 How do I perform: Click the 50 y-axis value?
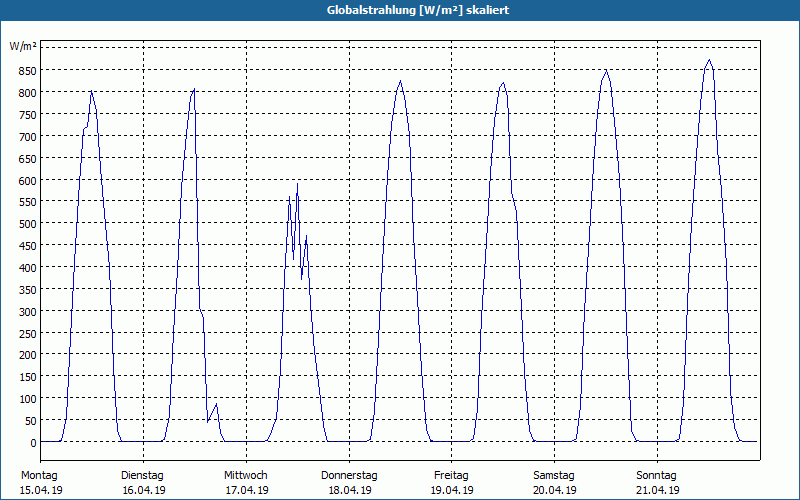pos(30,421)
